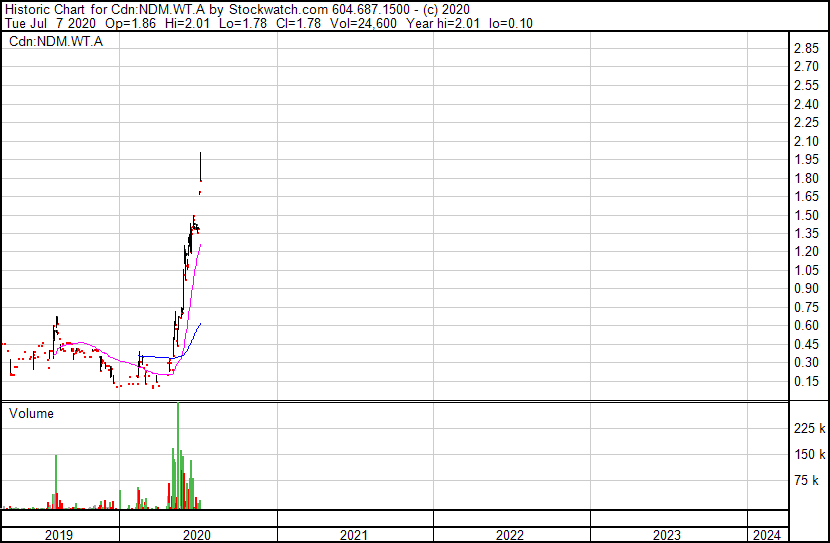The width and height of the screenshot is (830, 543).
Task: Click the 150 k volume axis label
Action: 808,454
